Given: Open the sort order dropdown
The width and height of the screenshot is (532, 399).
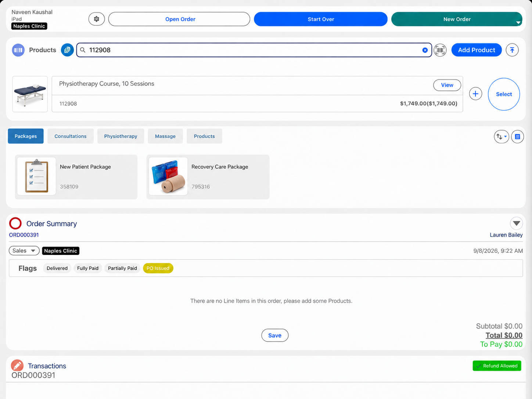Looking at the screenshot, I should coord(502,137).
